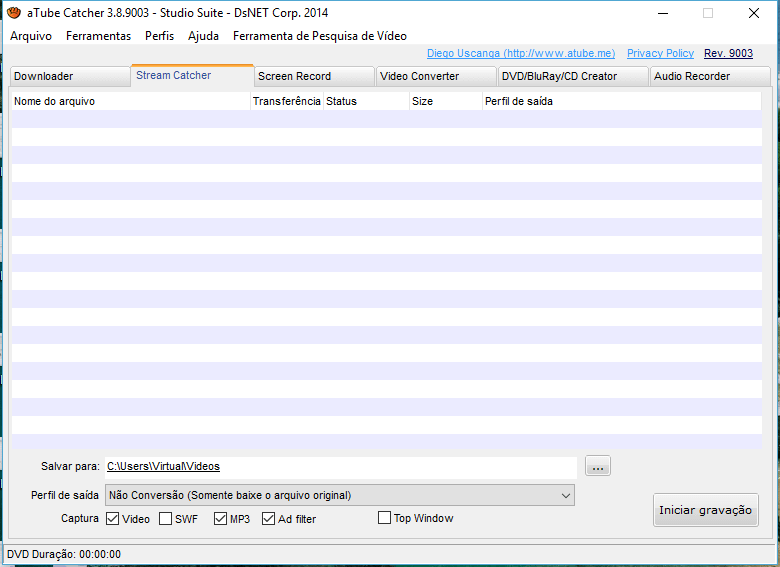
Task: Click the browse folder button with three dots
Action: coord(598,466)
